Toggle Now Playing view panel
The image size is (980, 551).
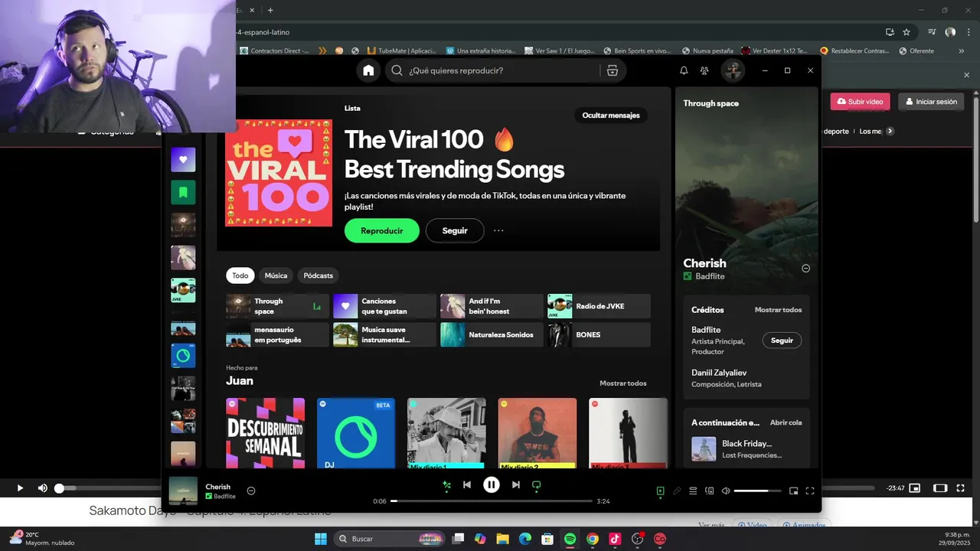click(660, 491)
